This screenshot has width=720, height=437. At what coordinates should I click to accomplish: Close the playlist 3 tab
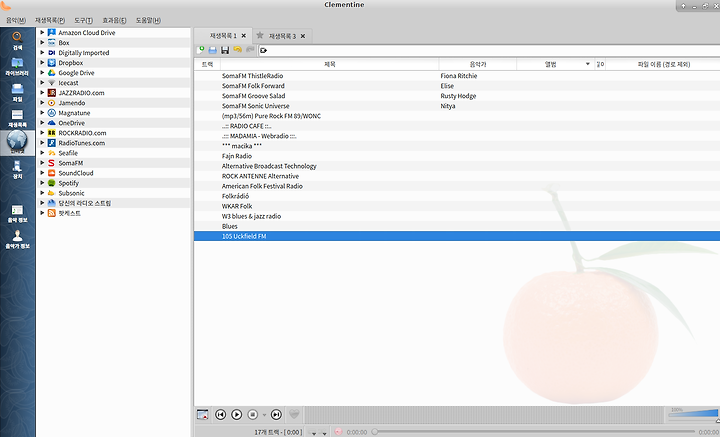(303, 36)
